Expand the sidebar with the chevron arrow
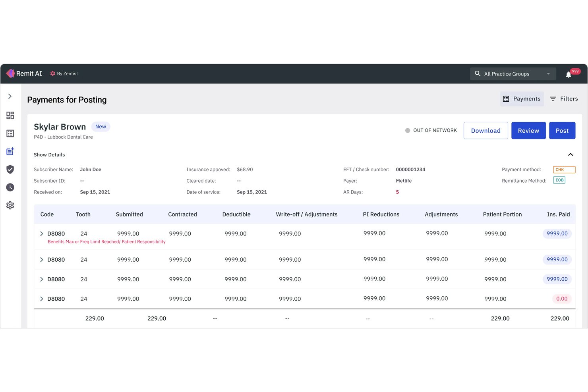The width and height of the screenshot is (588, 392). [x=10, y=96]
